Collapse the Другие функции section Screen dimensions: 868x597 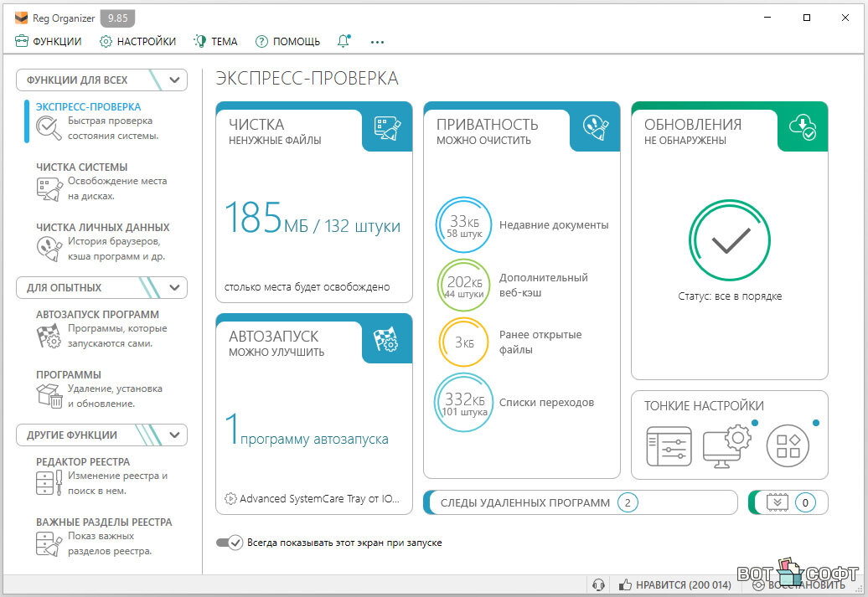click(x=174, y=435)
